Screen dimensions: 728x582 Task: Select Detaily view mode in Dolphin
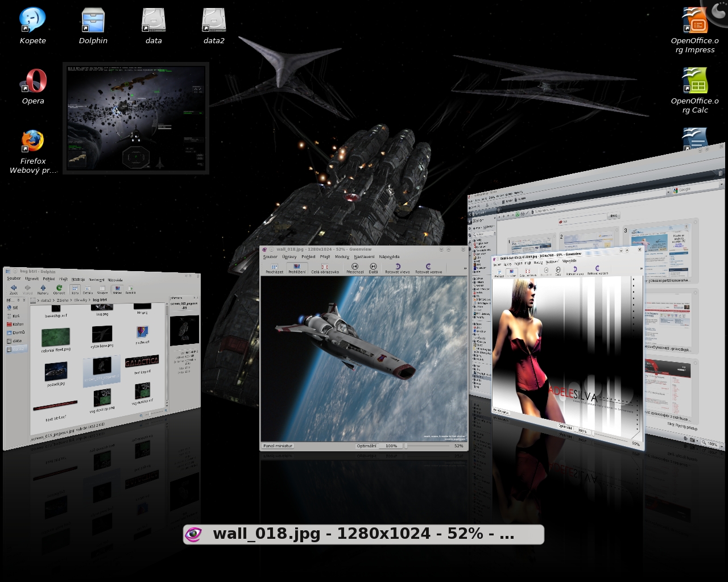[x=88, y=290]
